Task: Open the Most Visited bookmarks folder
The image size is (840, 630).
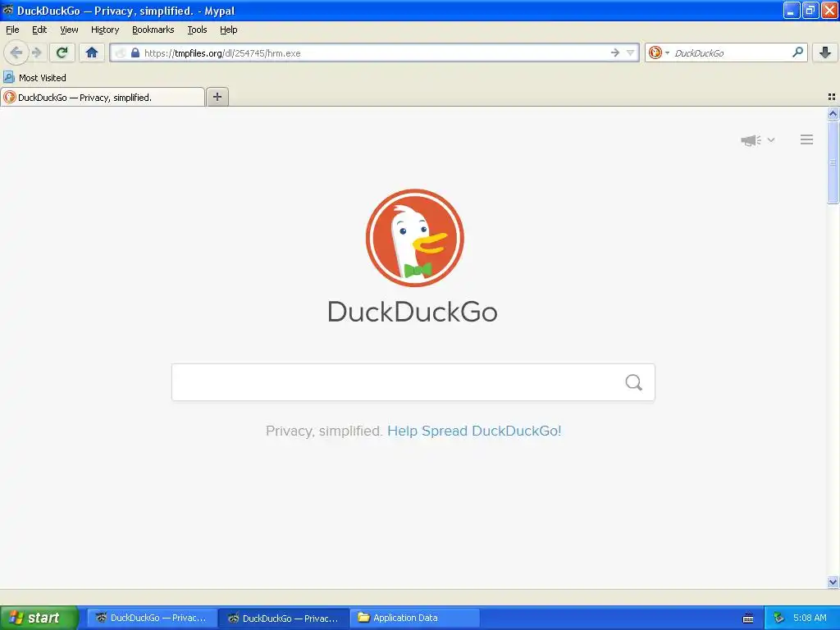Action: (35, 77)
